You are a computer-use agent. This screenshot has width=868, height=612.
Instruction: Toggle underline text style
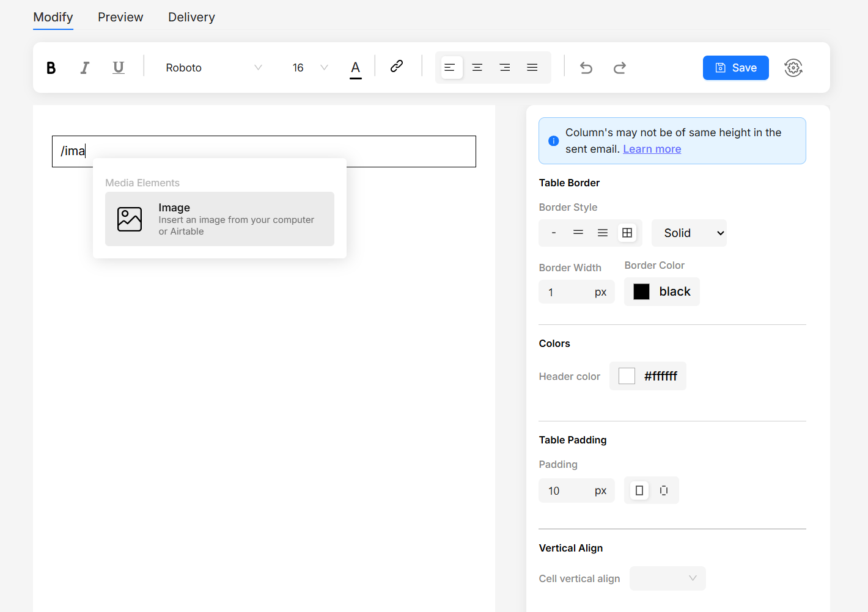click(119, 68)
